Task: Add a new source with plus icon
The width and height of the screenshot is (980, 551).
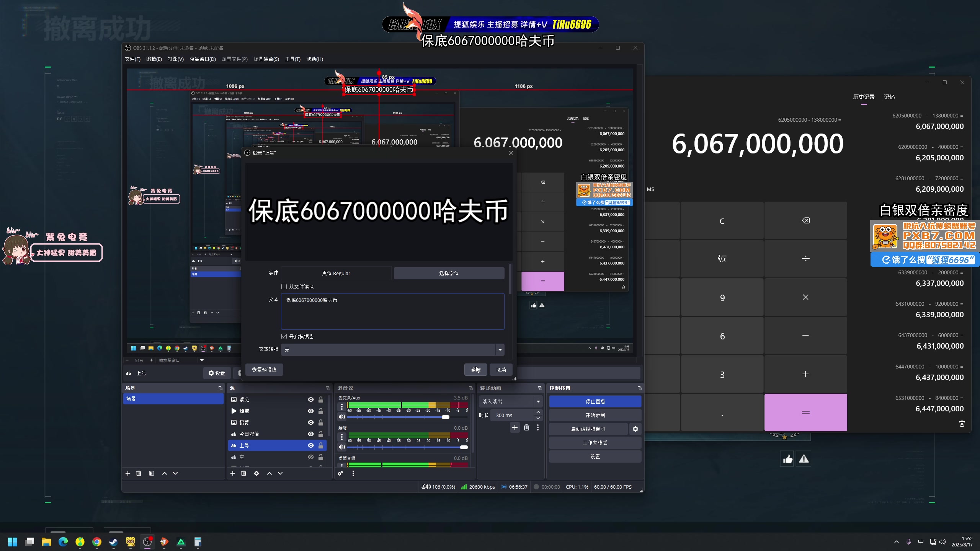Action: click(233, 473)
